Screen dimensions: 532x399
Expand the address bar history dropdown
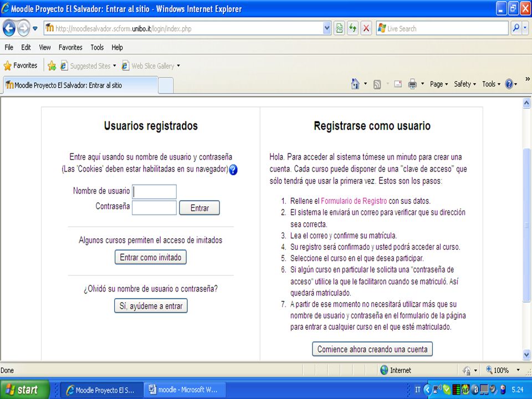click(327, 28)
